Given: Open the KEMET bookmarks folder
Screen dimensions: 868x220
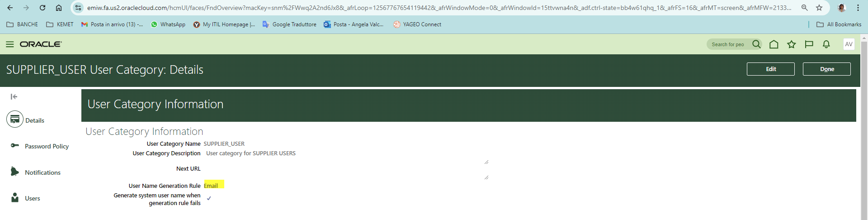Looking at the screenshot, I should (x=60, y=24).
